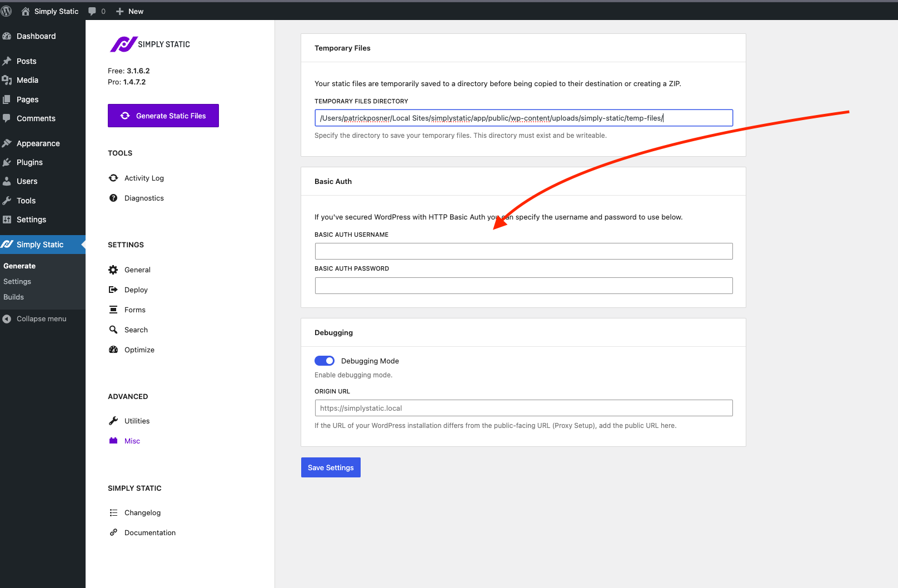Click the Optimize gauge icon

coord(113,350)
